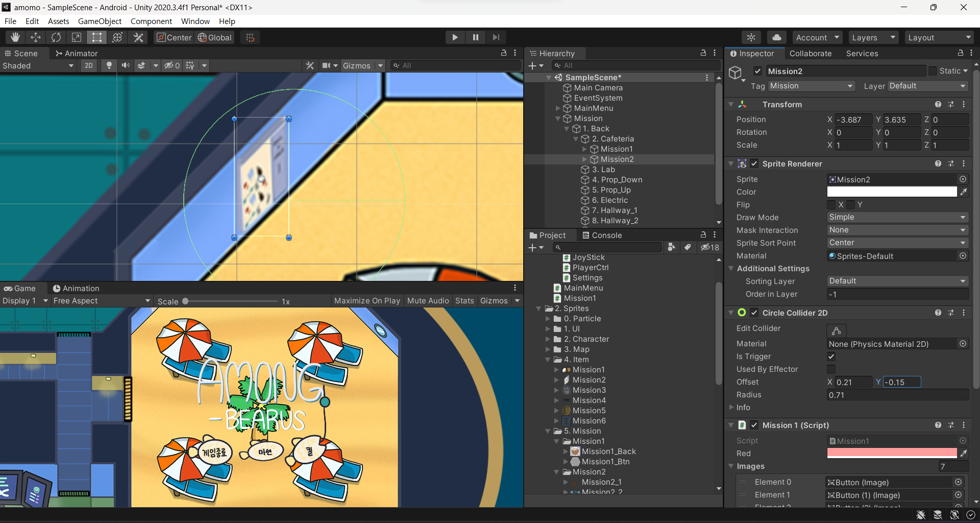Disable the Sprite Renderer component

(x=754, y=163)
